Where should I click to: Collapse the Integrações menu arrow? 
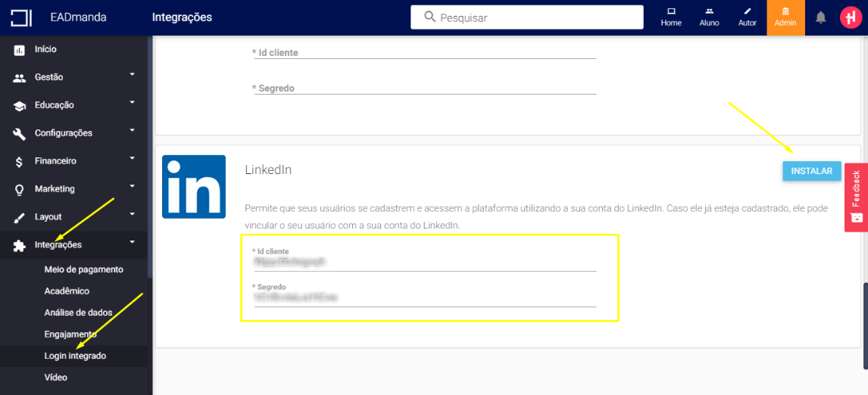tap(133, 241)
